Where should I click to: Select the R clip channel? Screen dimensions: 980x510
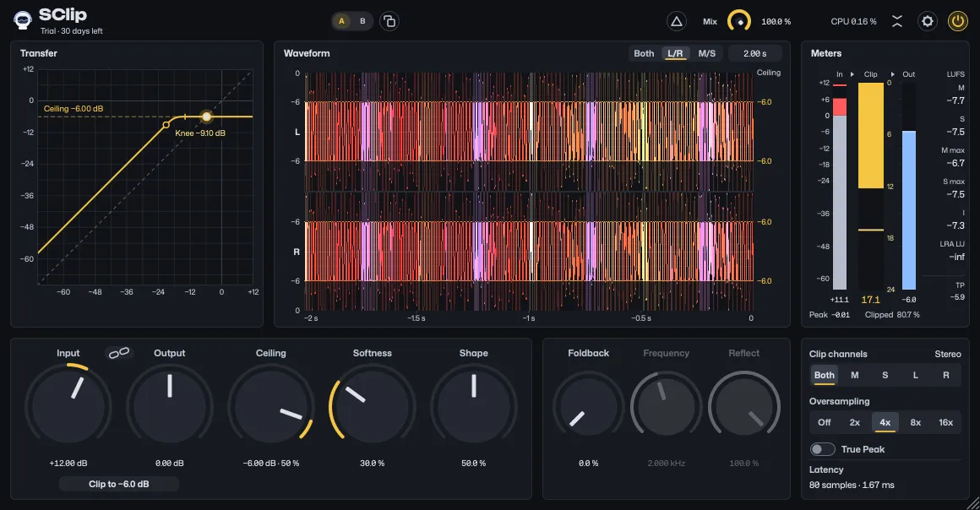tap(945, 375)
